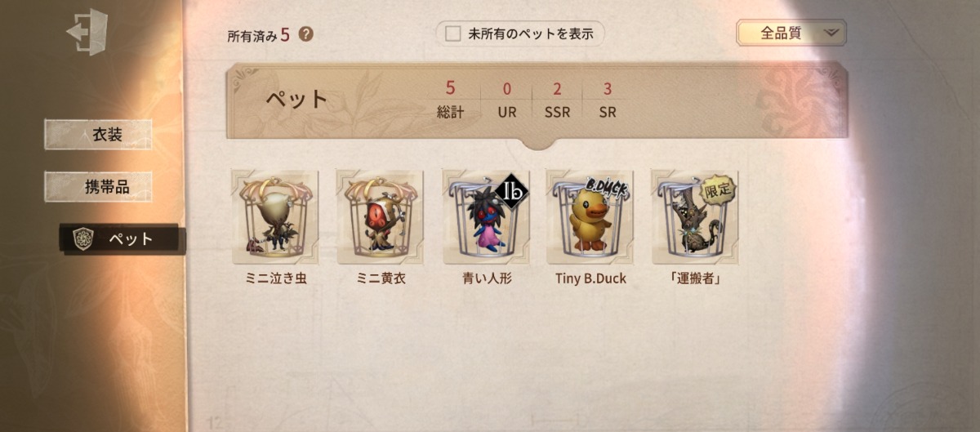Screen dimensions: 980x432
Task: Expand the dropdown arrow beside 全品質
Action: tap(831, 33)
